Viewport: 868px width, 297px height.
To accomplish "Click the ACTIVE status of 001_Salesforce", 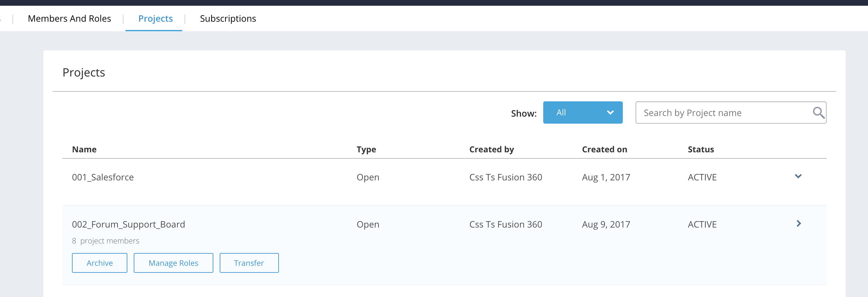I will 702,177.
